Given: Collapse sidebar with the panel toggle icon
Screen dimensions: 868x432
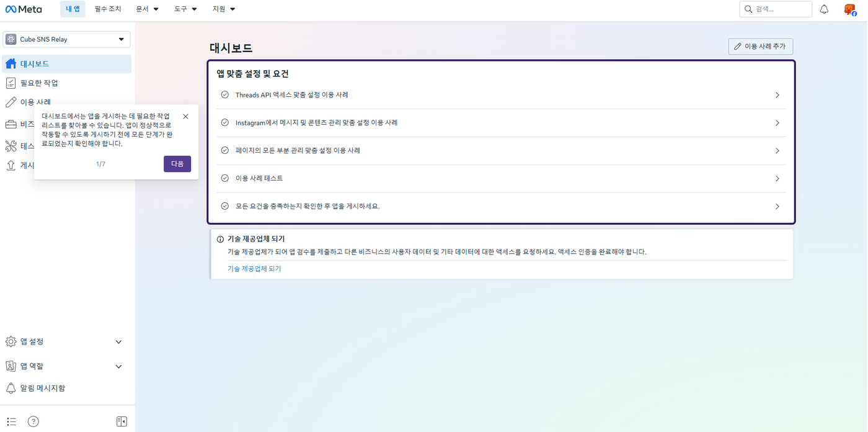Looking at the screenshot, I should coord(122,421).
